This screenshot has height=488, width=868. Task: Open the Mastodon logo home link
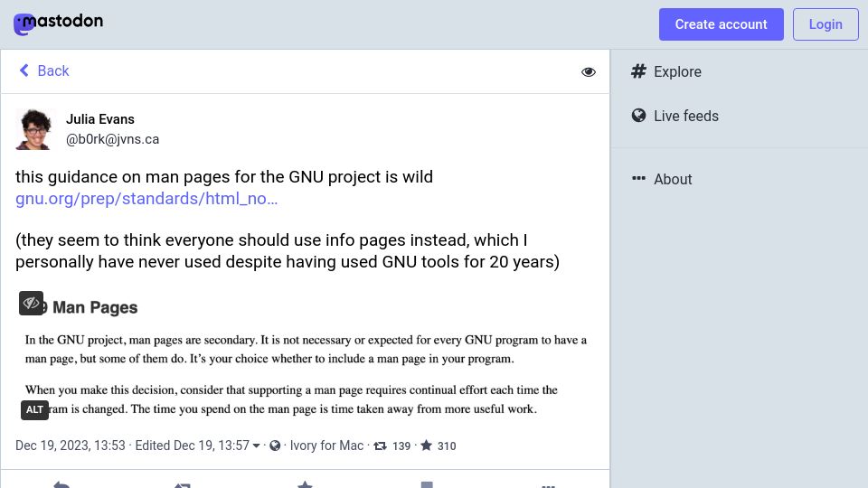pos(58,23)
